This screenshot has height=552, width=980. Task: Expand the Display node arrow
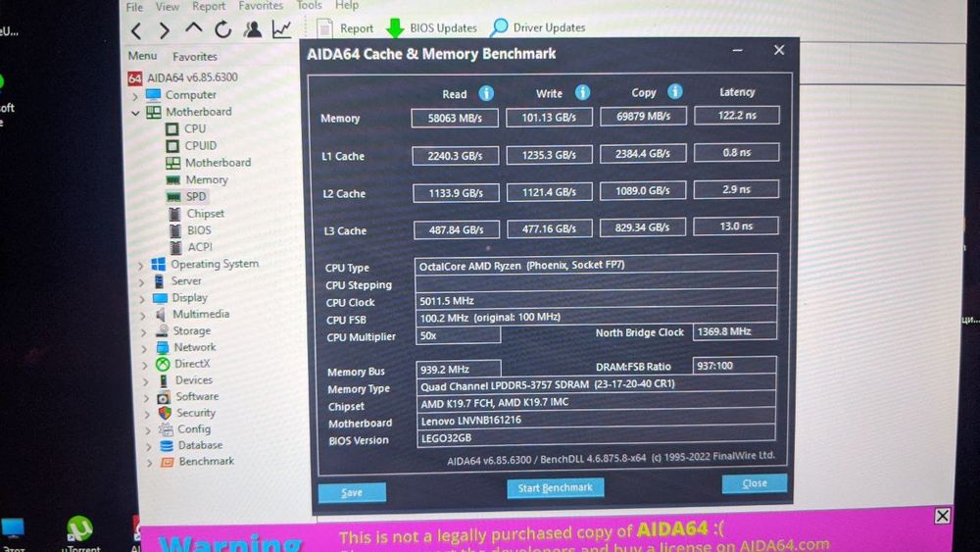[x=142, y=299]
